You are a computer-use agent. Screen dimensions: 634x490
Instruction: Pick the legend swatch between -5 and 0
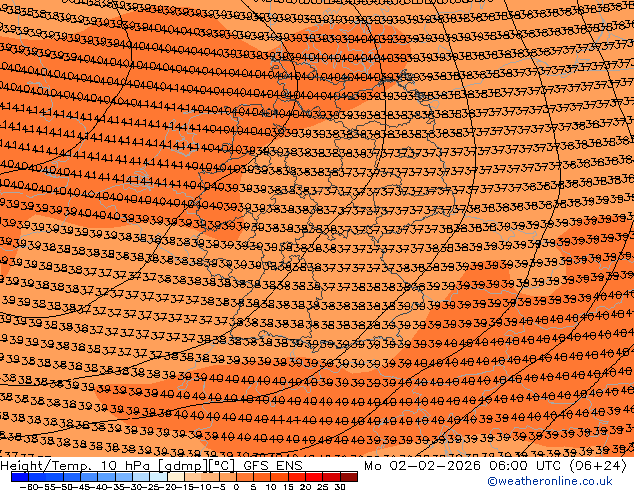tap(228, 477)
